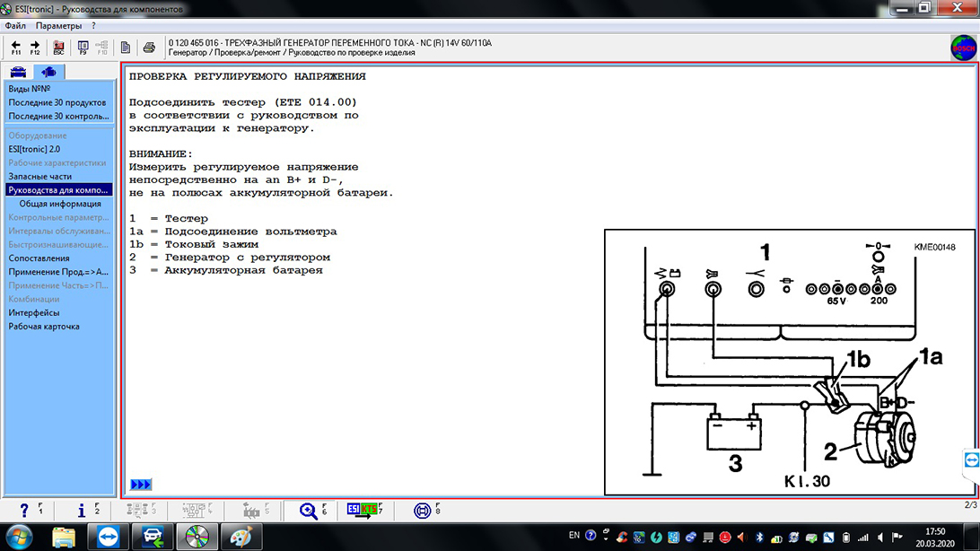Switch to the ESI[tronic] disc taskbar icon
The image size is (980, 551).
coord(197,538)
